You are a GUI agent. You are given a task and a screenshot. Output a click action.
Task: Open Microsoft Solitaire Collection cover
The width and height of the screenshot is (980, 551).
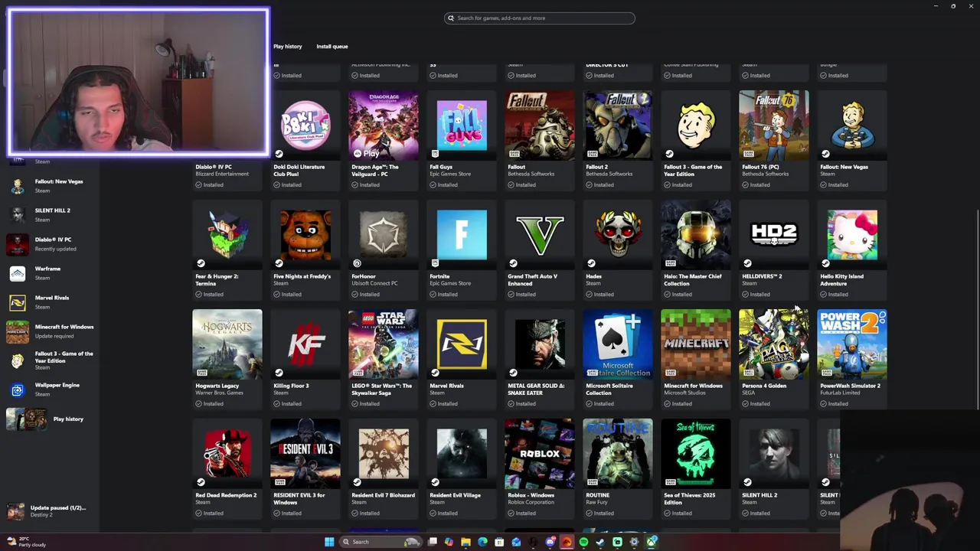pos(618,344)
